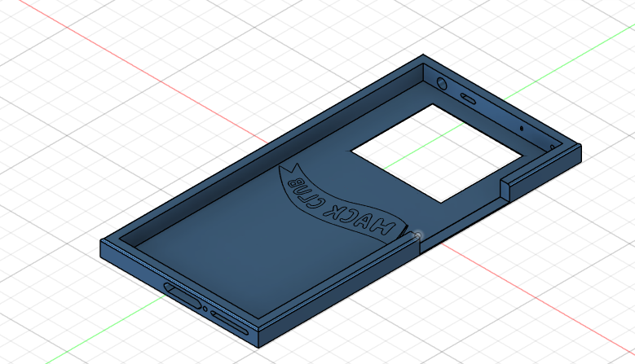This screenshot has height=364, width=635.
Task: Select the engraved HACK CLUB banner text
Action: [341, 208]
